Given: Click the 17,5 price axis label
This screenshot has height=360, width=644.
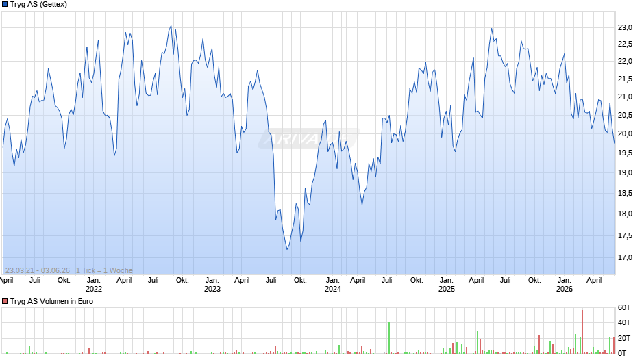Looking at the screenshot, I should (625, 235).
